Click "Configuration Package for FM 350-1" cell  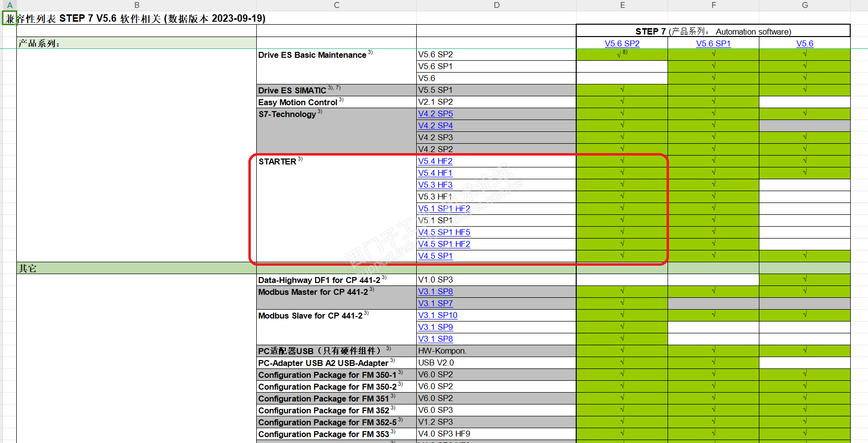point(337,374)
